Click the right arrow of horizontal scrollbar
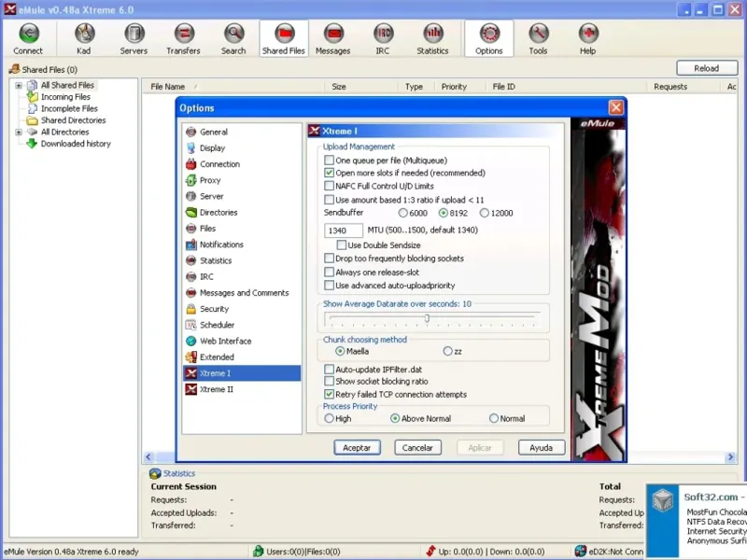Viewport: 747px width, 560px height. click(730, 457)
